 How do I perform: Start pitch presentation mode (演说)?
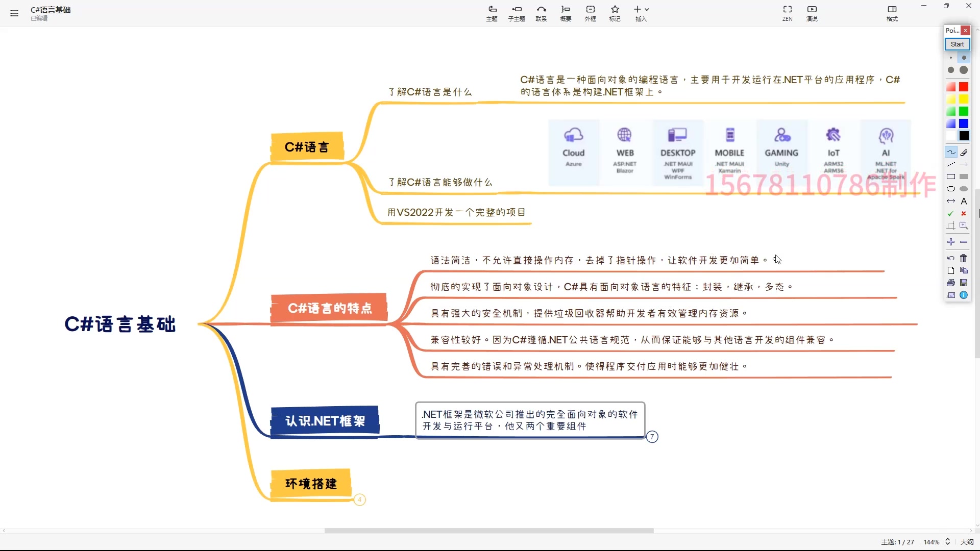click(x=812, y=14)
